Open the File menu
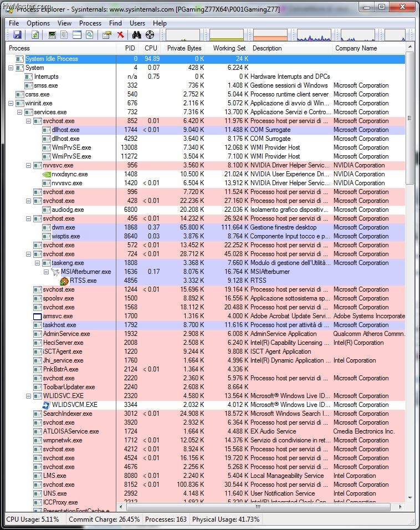The width and height of the screenshot is (420, 530). coord(14,23)
